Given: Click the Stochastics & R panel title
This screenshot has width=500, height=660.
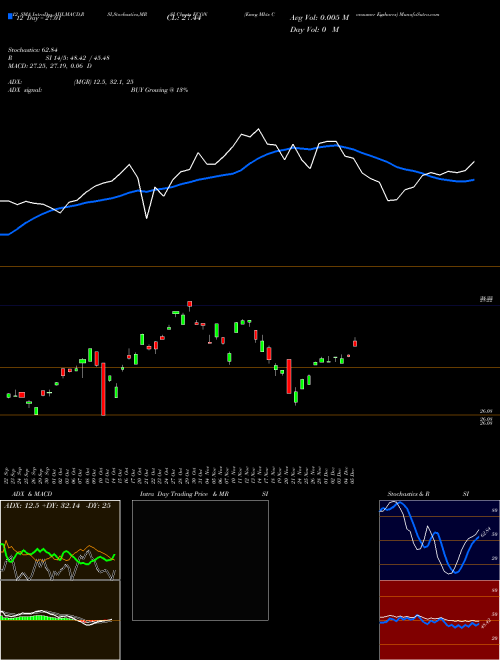Looking at the screenshot, I should coord(409,494).
